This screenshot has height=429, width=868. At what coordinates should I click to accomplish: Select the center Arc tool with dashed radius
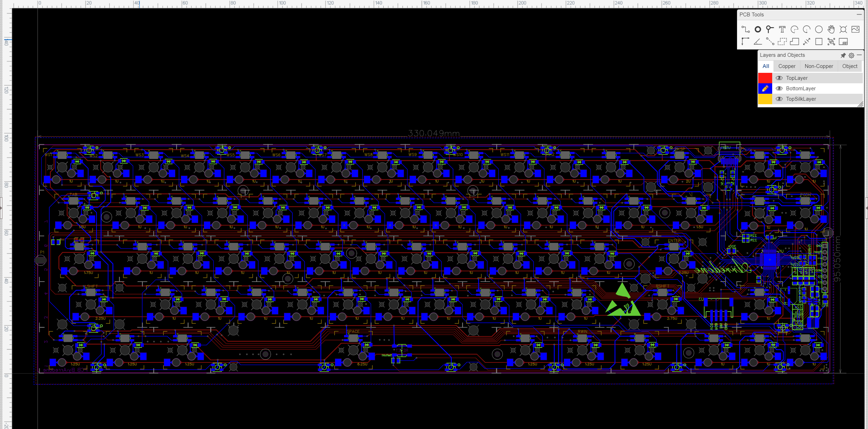coord(807,29)
